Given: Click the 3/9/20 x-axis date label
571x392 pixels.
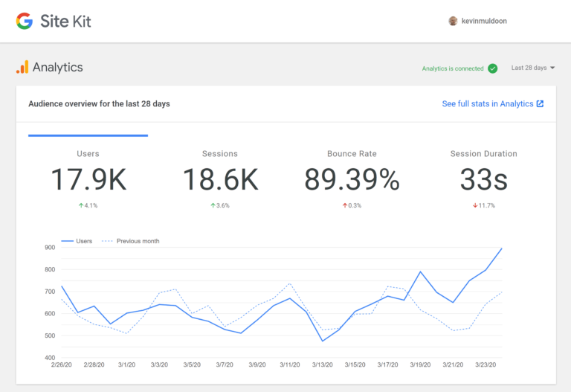Looking at the screenshot, I should 257,364.
